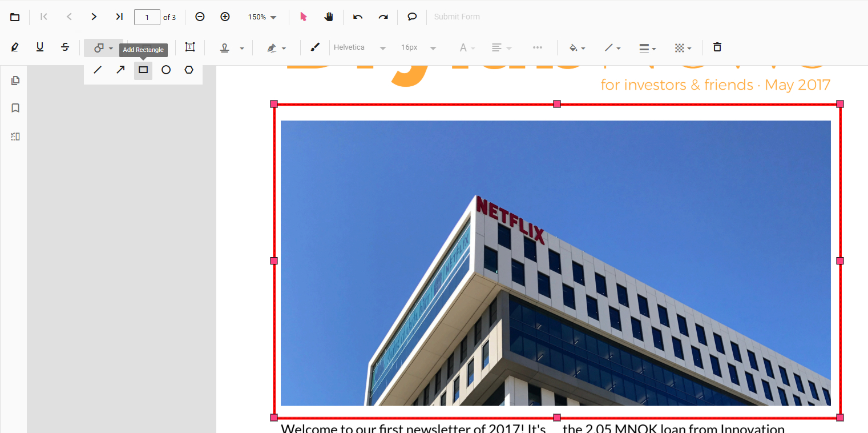The height and width of the screenshot is (433, 868).
Task: Open the Helvetica font family dropdown
Action: (360, 47)
